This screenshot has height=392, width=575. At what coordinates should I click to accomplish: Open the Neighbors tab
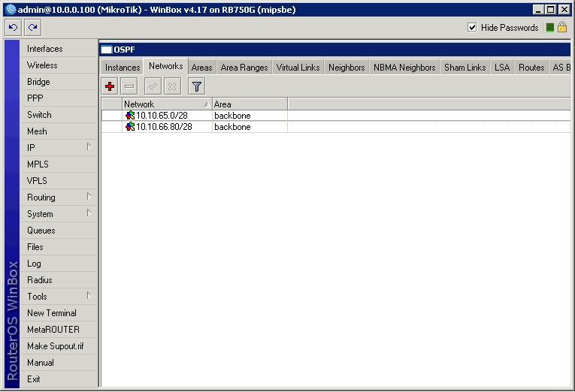pyautogui.click(x=347, y=68)
